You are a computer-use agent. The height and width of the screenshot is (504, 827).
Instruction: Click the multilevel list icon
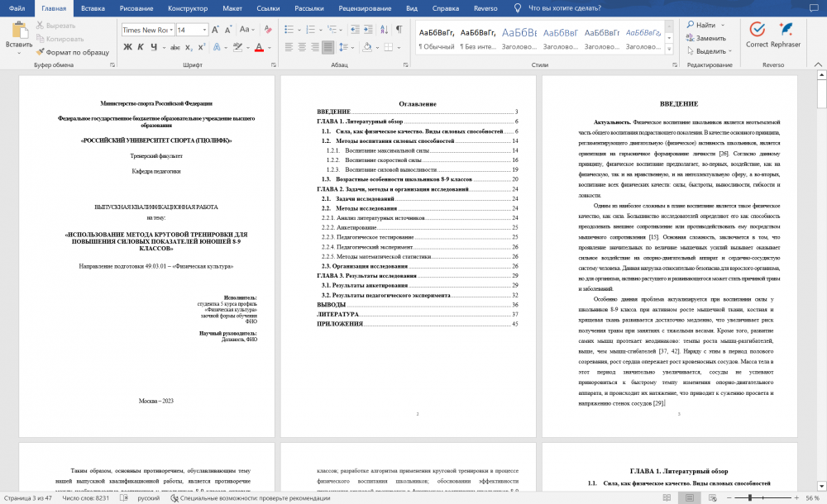[x=332, y=30]
